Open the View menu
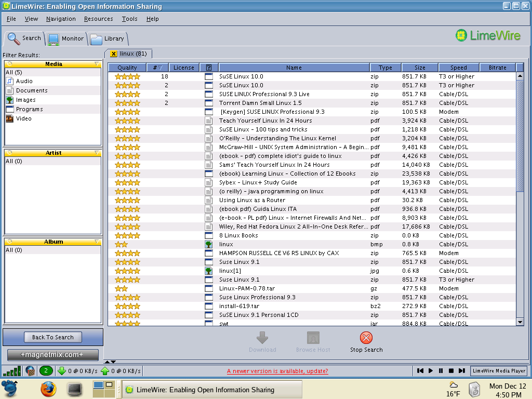The image size is (532, 399). [x=31, y=19]
